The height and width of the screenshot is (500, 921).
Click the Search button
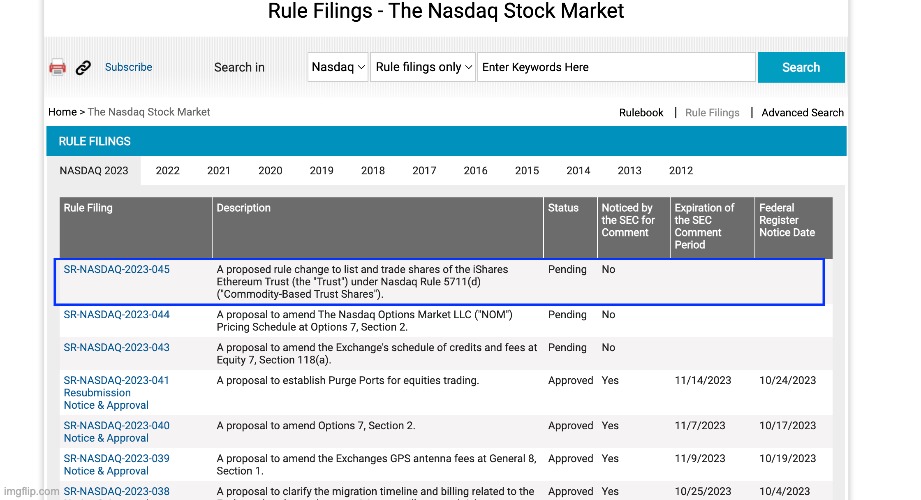[x=801, y=67]
